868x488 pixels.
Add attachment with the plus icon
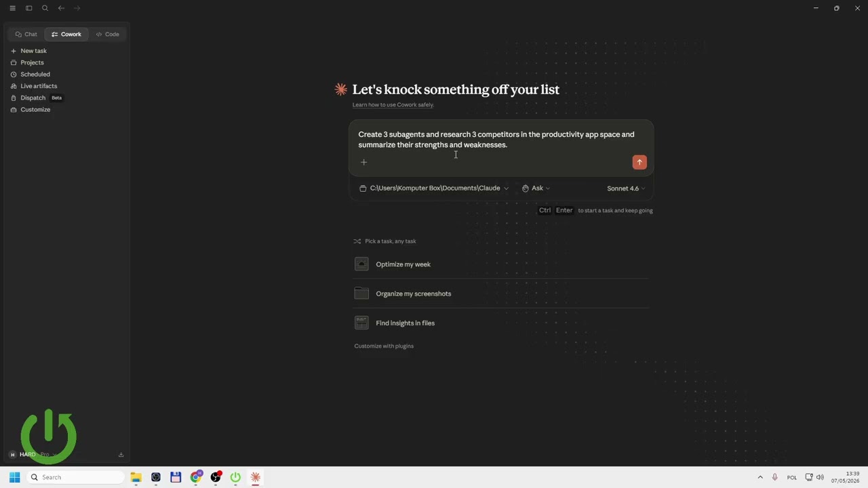(x=363, y=162)
